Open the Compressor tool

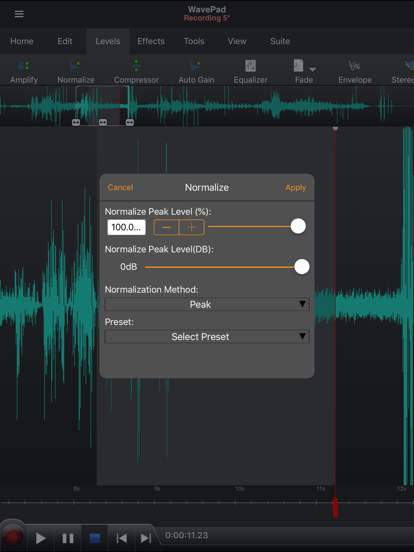(136, 72)
